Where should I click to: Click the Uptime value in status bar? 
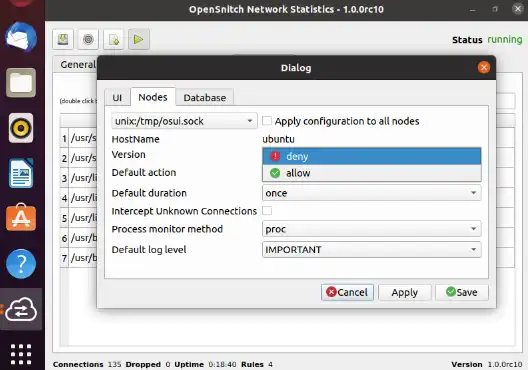pos(222,364)
